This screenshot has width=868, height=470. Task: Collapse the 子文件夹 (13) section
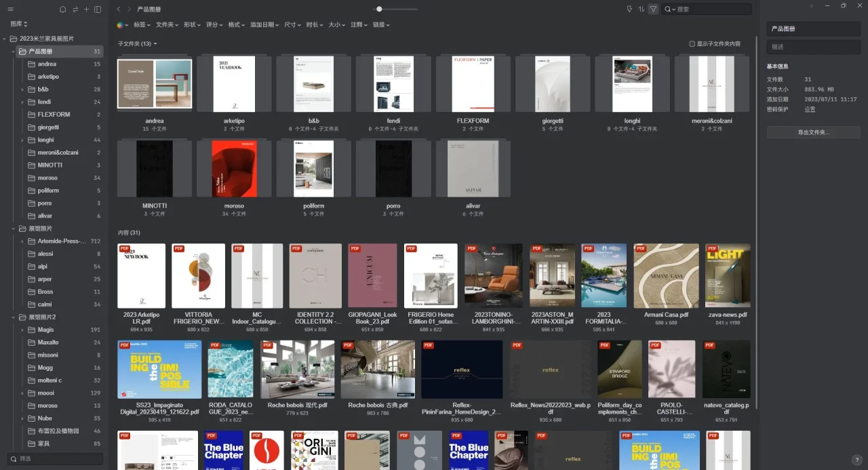(x=138, y=44)
